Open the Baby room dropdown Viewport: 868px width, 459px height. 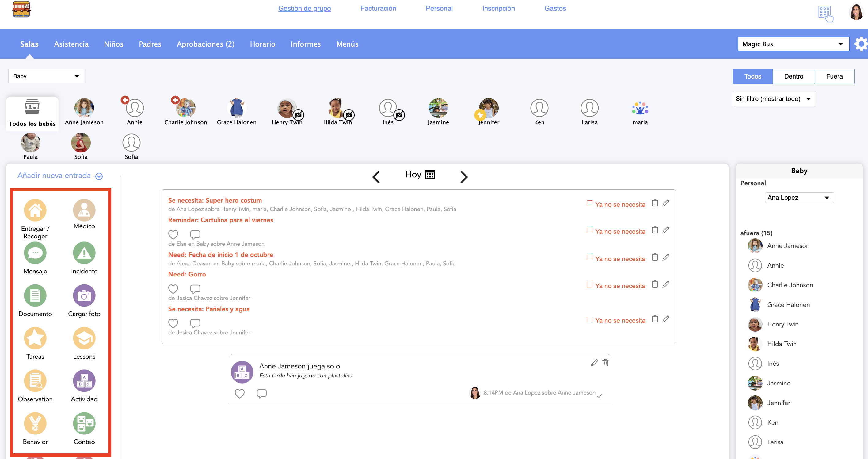click(46, 76)
